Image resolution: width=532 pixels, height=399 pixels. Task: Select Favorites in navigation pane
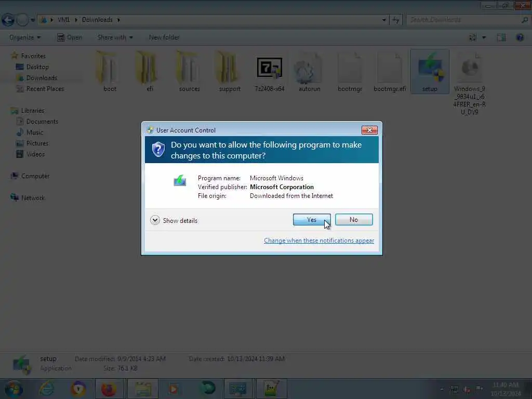pyautogui.click(x=33, y=56)
